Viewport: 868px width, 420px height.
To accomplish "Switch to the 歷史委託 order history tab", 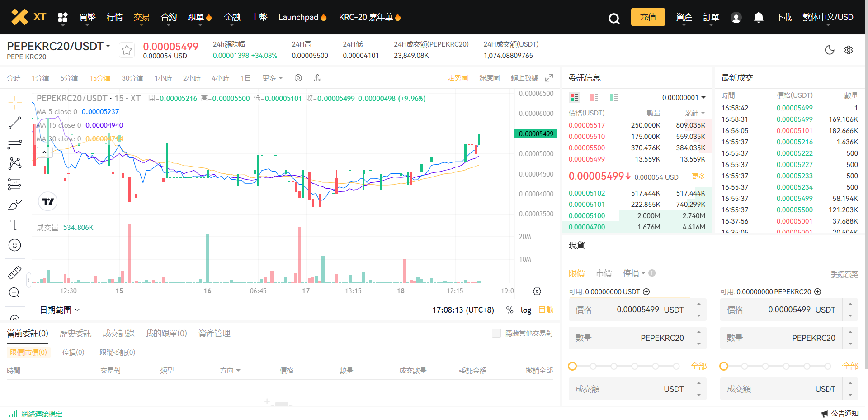I will pos(75,333).
